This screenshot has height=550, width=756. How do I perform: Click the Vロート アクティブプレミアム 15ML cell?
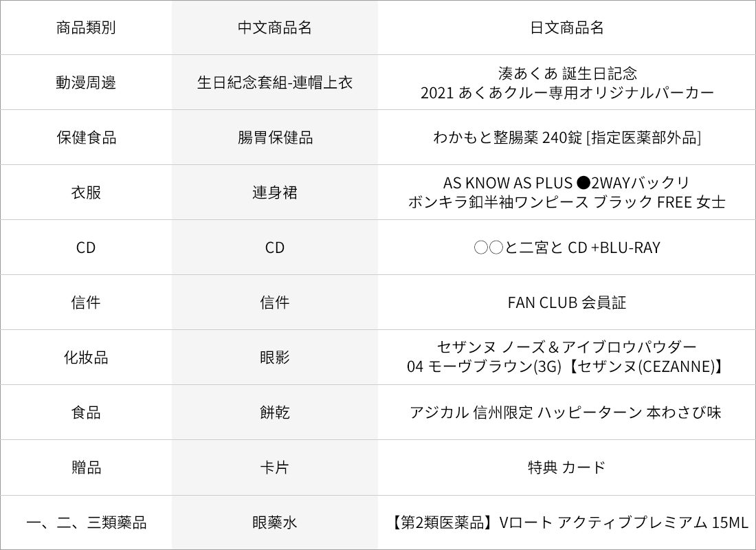pos(566,522)
